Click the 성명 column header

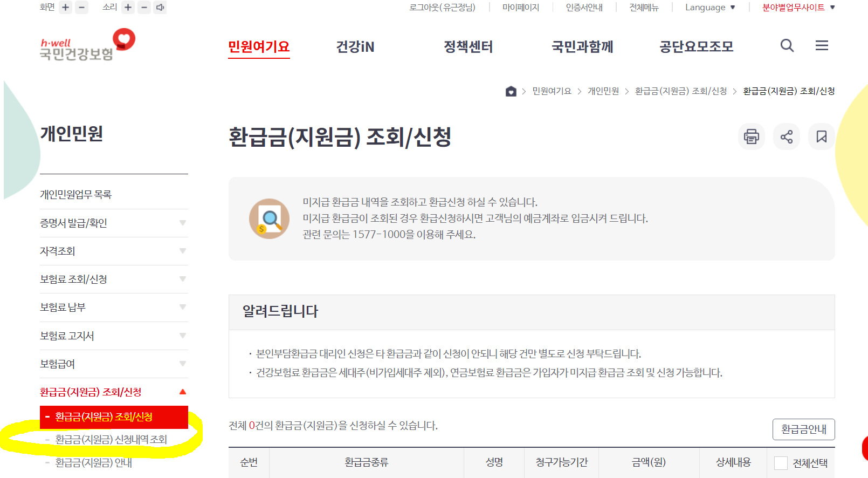click(494, 462)
